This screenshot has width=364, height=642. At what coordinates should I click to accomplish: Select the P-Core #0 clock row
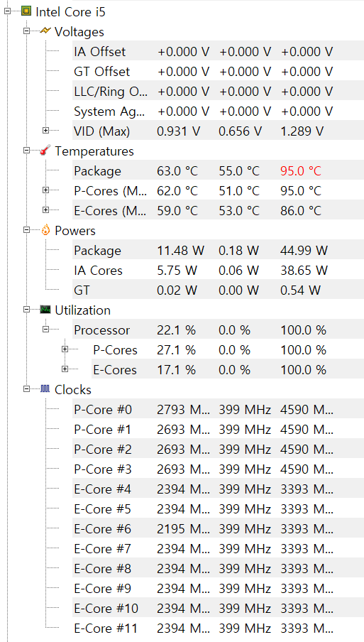point(218,410)
